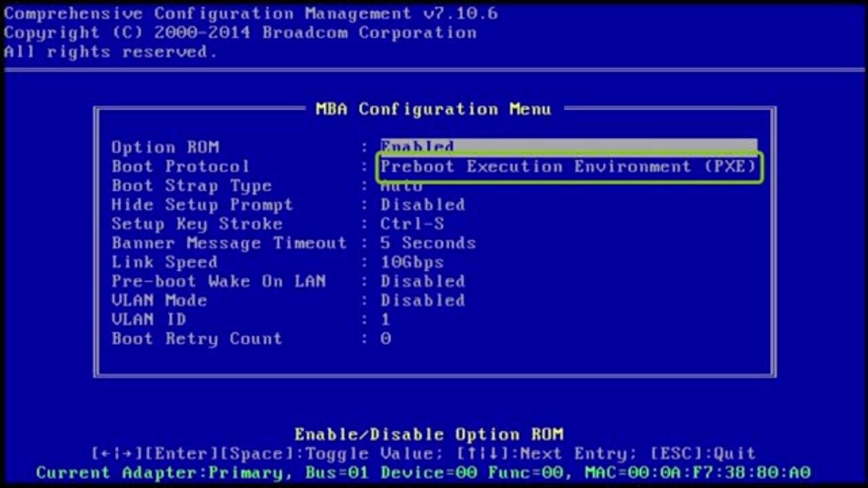Click the "10Gbps" link speed value

point(412,262)
